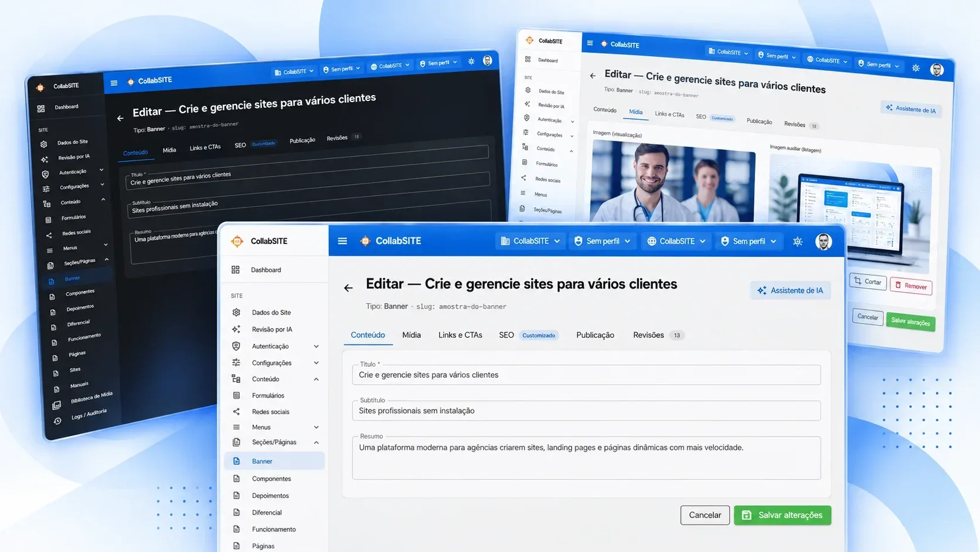This screenshot has height=552, width=980.
Task: Toggle theme sun icon in front window
Action: coord(798,241)
